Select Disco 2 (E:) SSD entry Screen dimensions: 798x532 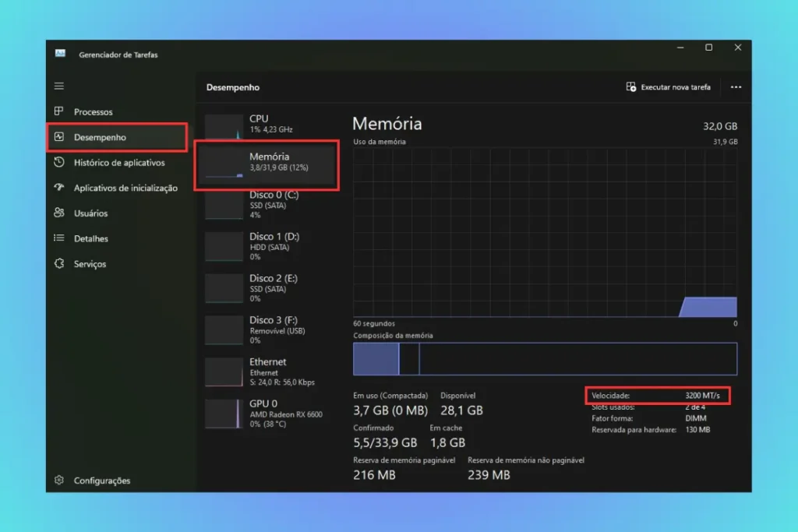(267, 288)
